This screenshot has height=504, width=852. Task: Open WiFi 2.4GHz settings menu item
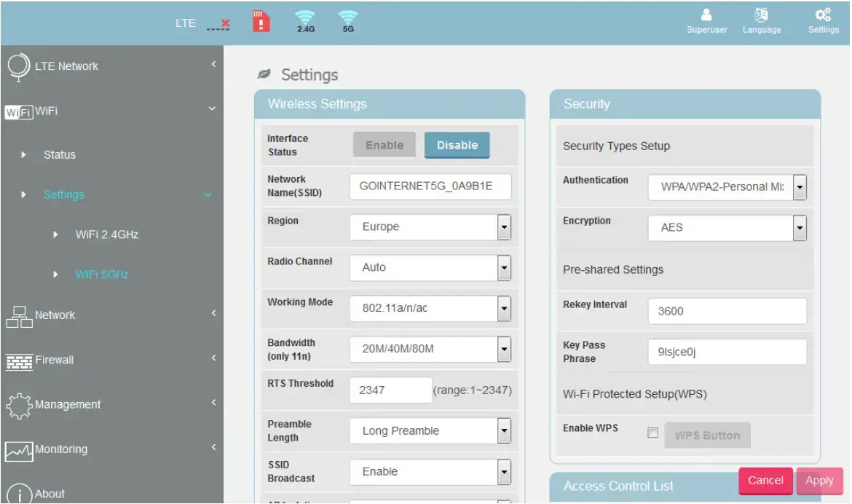point(106,235)
